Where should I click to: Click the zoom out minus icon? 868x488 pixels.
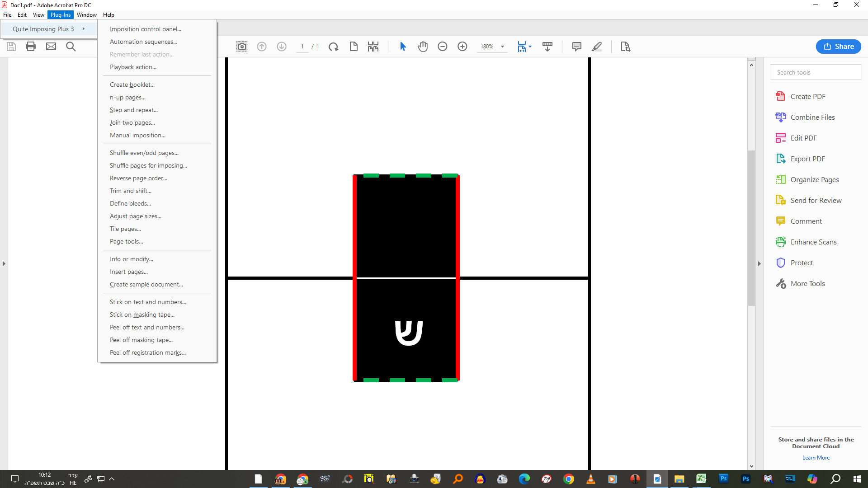pos(443,47)
